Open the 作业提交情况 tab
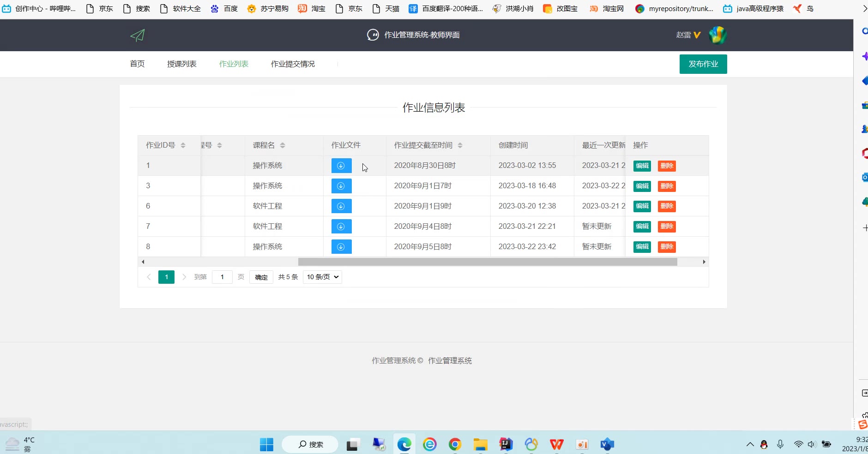Screen dimensions: 868x454 [x=293, y=64]
